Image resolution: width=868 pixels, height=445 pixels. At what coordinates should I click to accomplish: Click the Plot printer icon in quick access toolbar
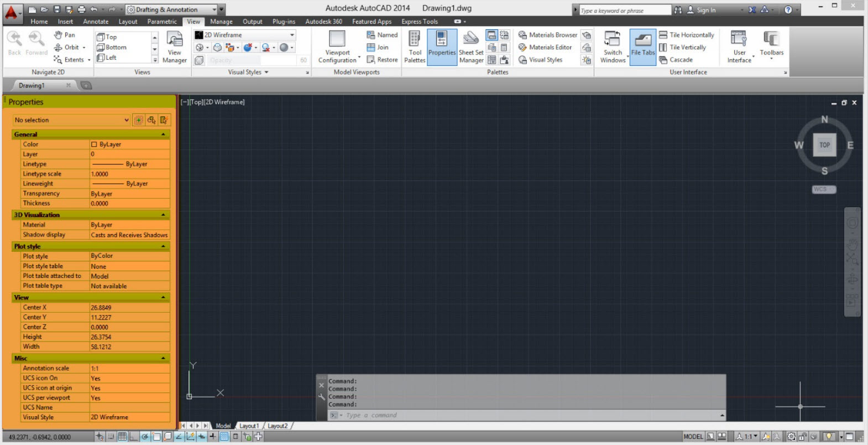pos(81,9)
